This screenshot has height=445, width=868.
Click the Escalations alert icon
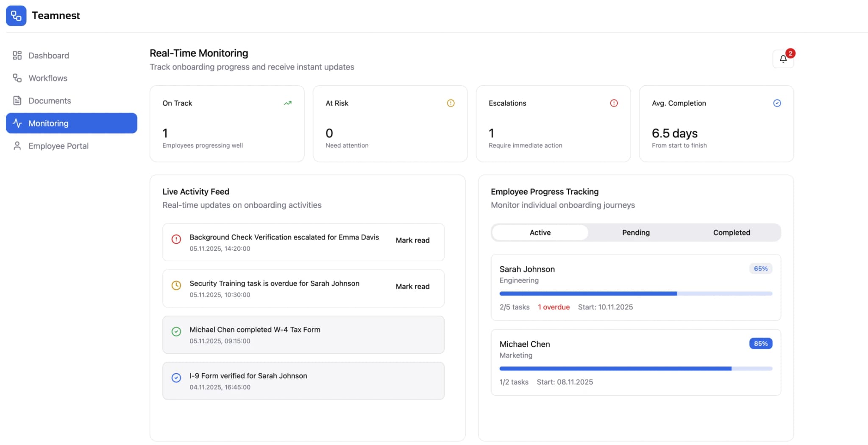coord(614,103)
